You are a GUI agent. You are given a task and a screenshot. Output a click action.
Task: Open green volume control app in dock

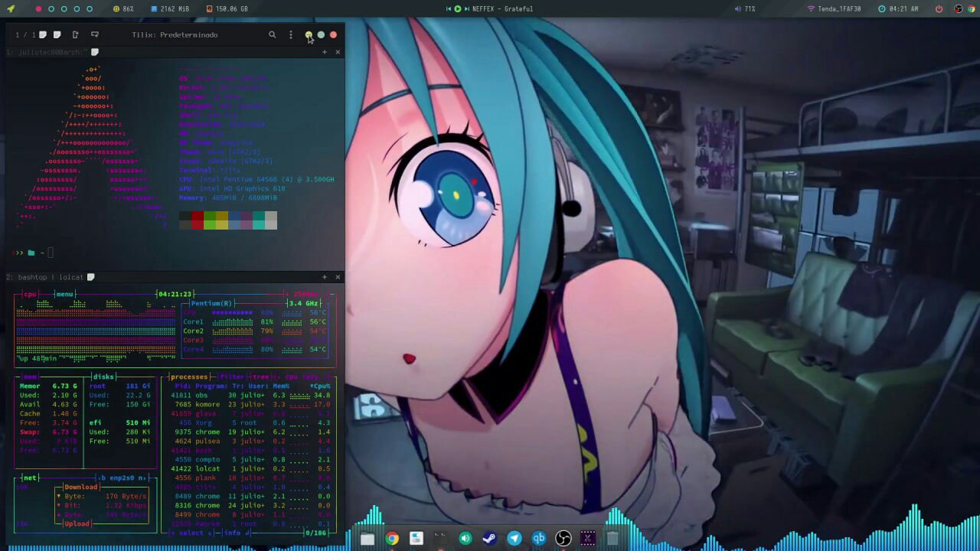click(x=465, y=539)
